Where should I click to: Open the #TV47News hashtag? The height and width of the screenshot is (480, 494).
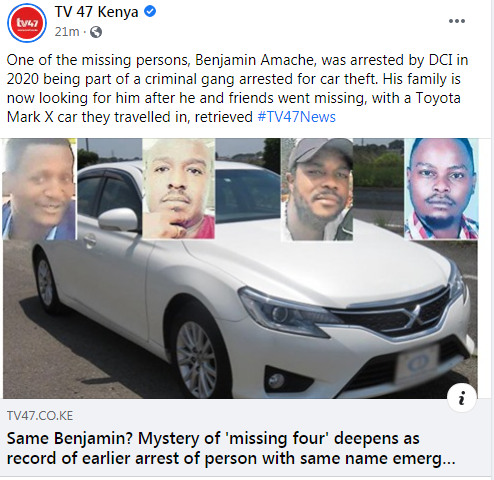(x=297, y=117)
